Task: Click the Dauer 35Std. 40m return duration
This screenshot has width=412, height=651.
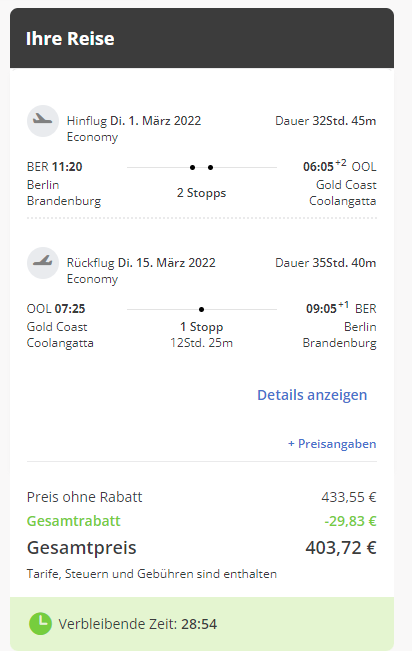Action: pos(326,263)
